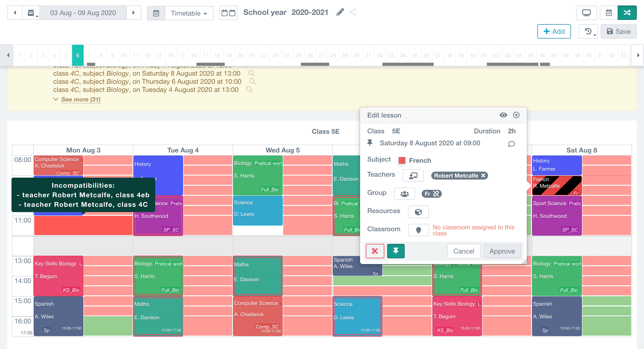Expand See more (31) warnings
The image size is (644, 349).
[80, 99]
